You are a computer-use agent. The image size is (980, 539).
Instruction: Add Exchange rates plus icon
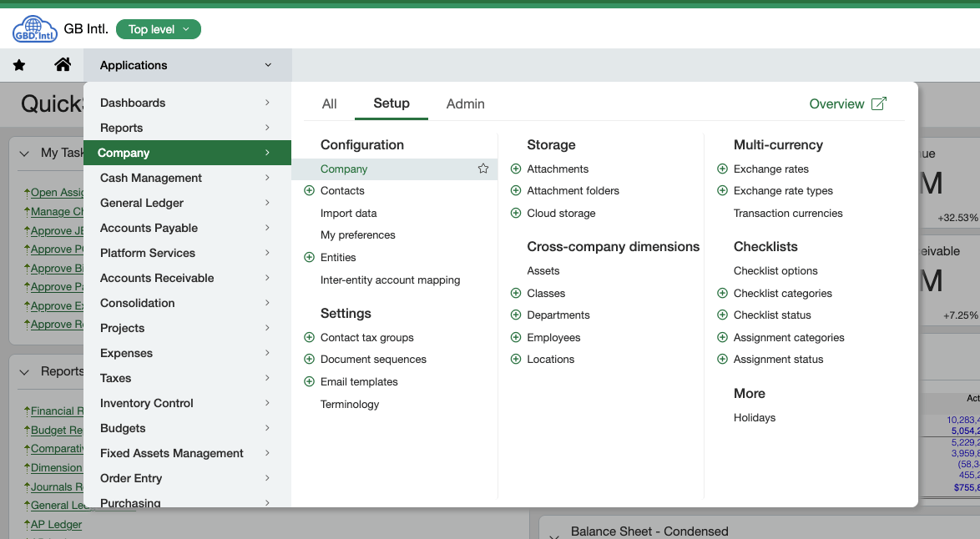723,169
